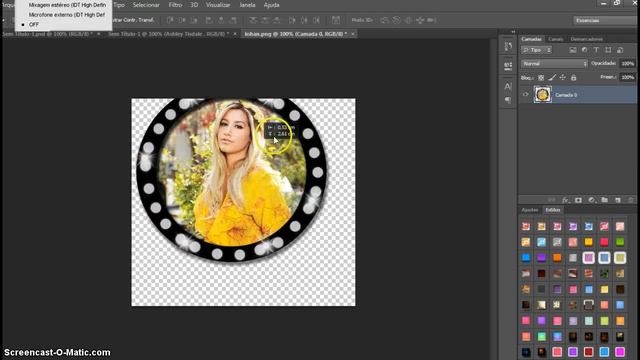The height and width of the screenshot is (360, 640).
Task: Toggle shape layers filter icon
Action: point(608,50)
